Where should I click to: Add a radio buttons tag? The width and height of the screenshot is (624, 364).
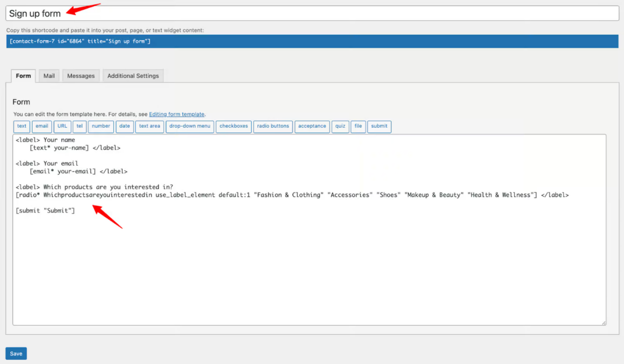pyautogui.click(x=272, y=127)
